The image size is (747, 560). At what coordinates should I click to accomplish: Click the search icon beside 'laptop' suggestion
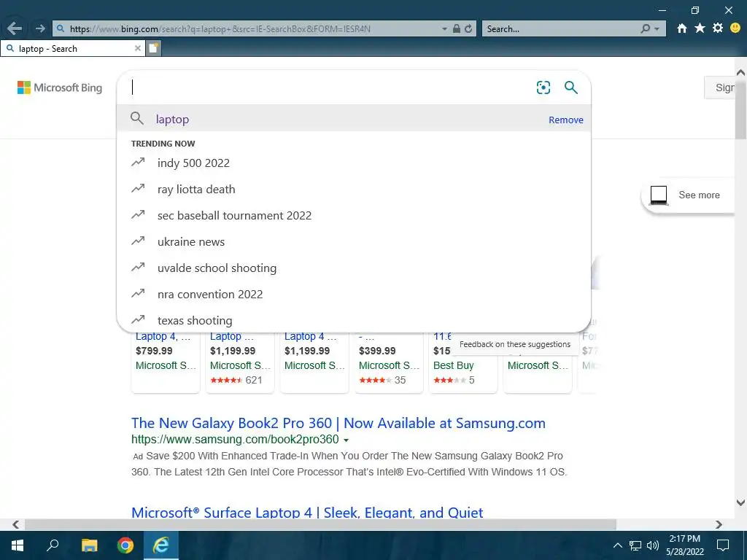(x=137, y=118)
